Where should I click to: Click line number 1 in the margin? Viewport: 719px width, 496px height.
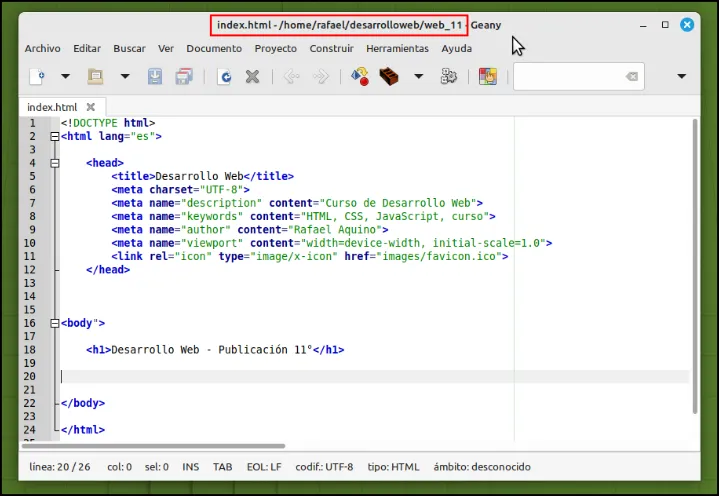tap(32, 123)
